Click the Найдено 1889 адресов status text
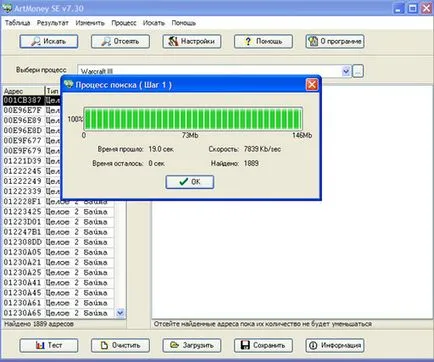The height and width of the screenshot is (362, 434). (x=39, y=324)
